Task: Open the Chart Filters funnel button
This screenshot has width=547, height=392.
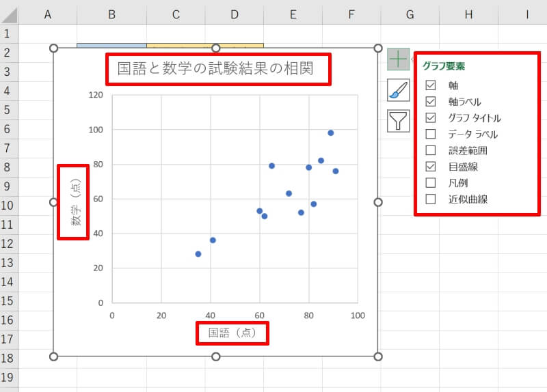Action: (x=399, y=121)
